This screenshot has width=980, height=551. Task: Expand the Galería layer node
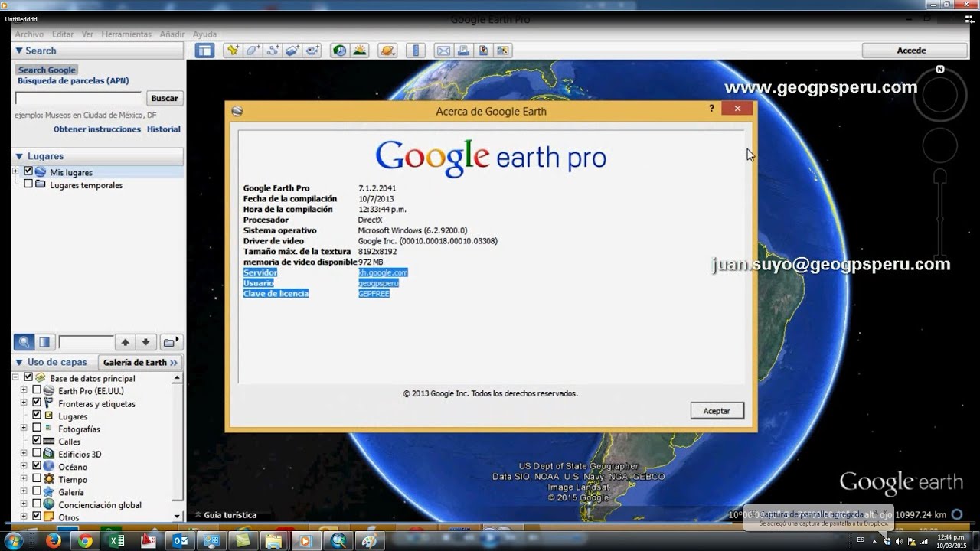pyautogui.click(x=24, y=491)
